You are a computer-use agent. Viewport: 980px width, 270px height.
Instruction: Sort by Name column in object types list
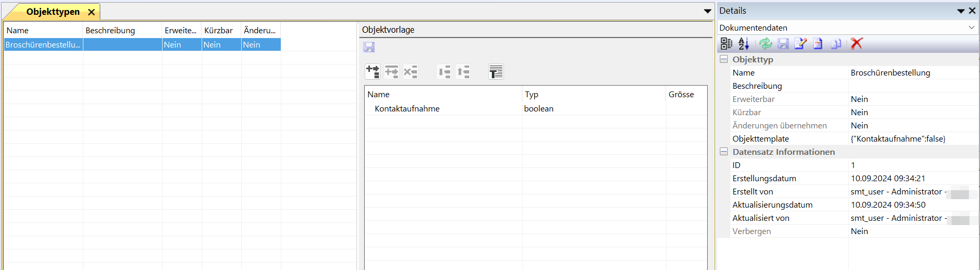pos(43,30)
